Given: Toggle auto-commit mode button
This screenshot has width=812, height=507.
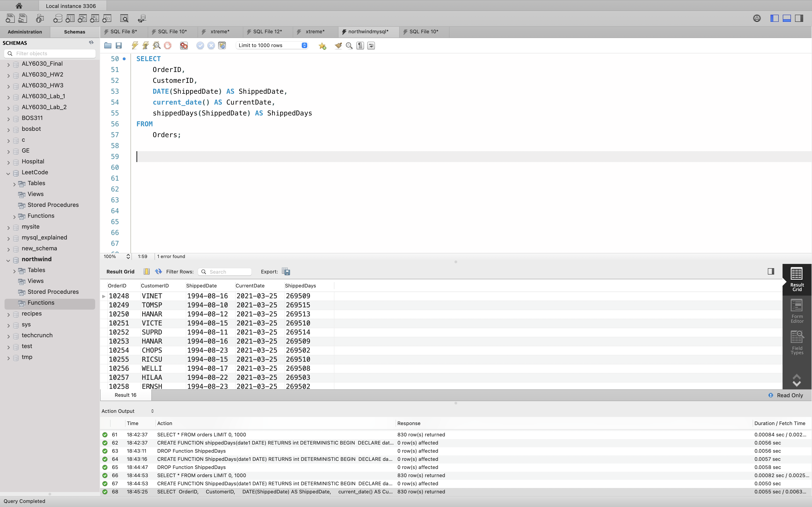Looking at the screenshot, I should (x=222, y=45).
